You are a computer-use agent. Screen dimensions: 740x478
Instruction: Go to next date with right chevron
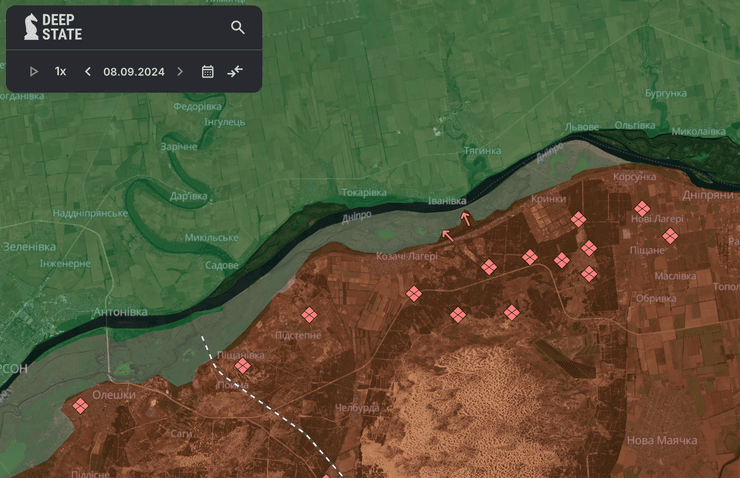tap(180, 71)
